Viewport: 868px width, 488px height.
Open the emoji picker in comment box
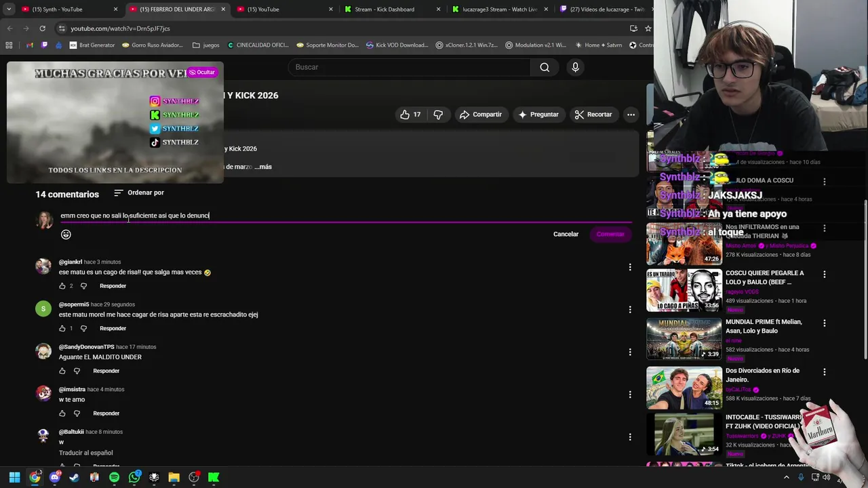point(66,235)
